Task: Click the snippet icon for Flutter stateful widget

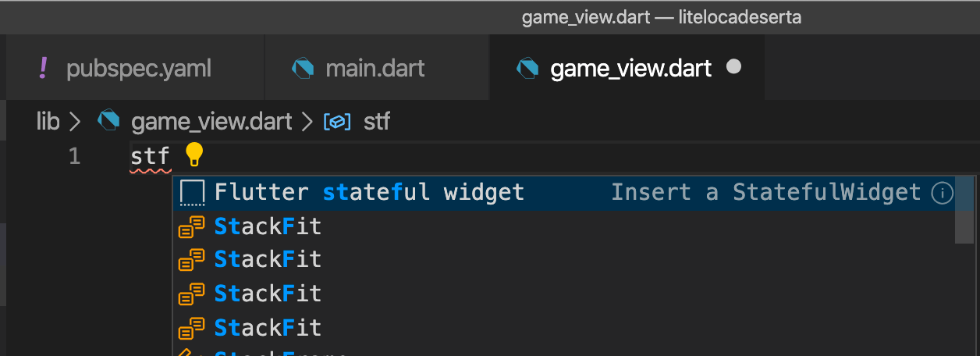Action: tap(192, 192)
